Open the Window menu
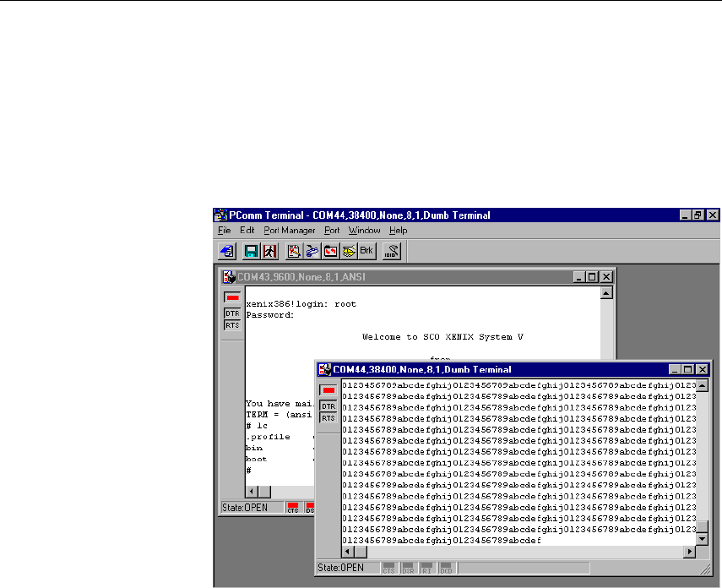The height and width of the screenshot is (588, 722). tap(364, 231)
